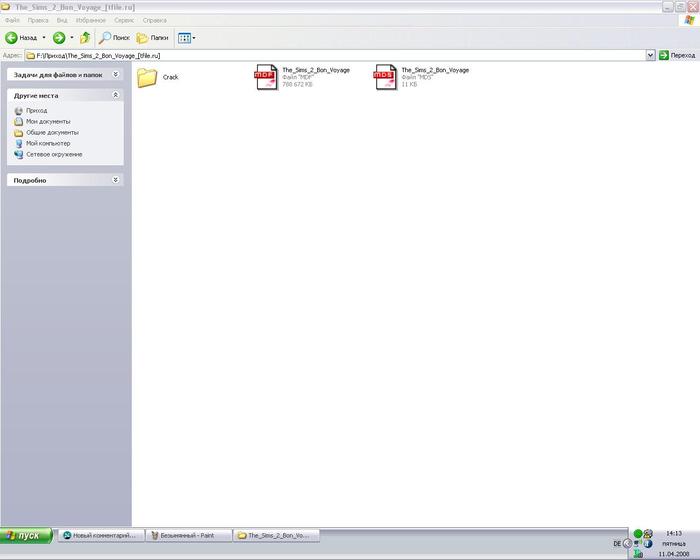
Task: Select the MDS file icon
Action: [385, 77]
